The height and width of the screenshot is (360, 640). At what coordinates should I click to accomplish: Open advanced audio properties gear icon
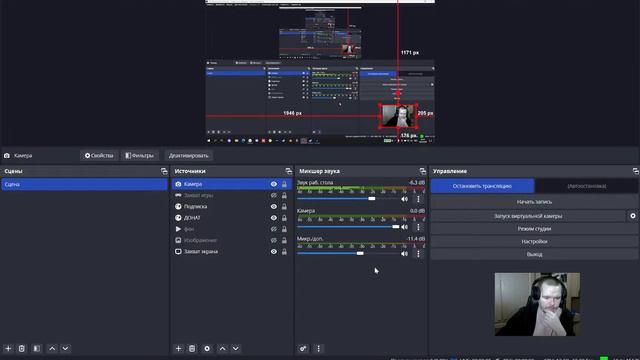pos(303,349)
